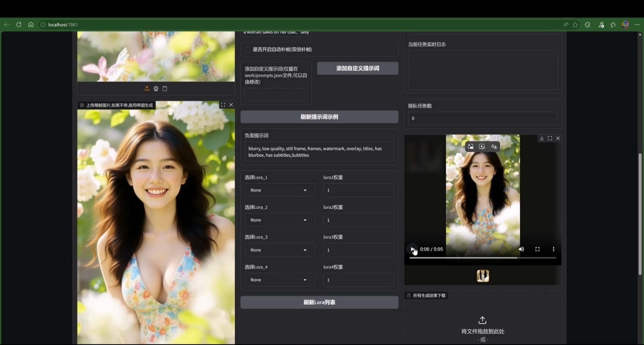Play the generated video
Screen dimensions: 644x345
point(412,249)
